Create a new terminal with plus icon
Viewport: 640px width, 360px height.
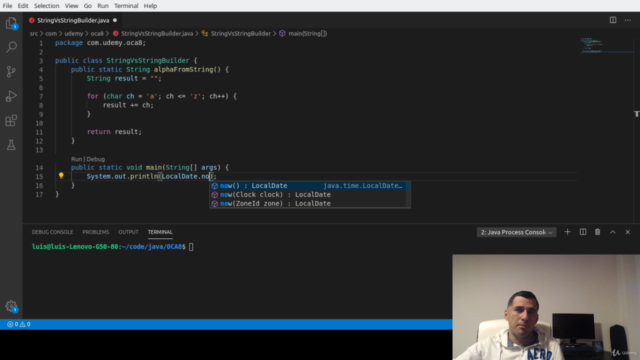coord(567,232)
